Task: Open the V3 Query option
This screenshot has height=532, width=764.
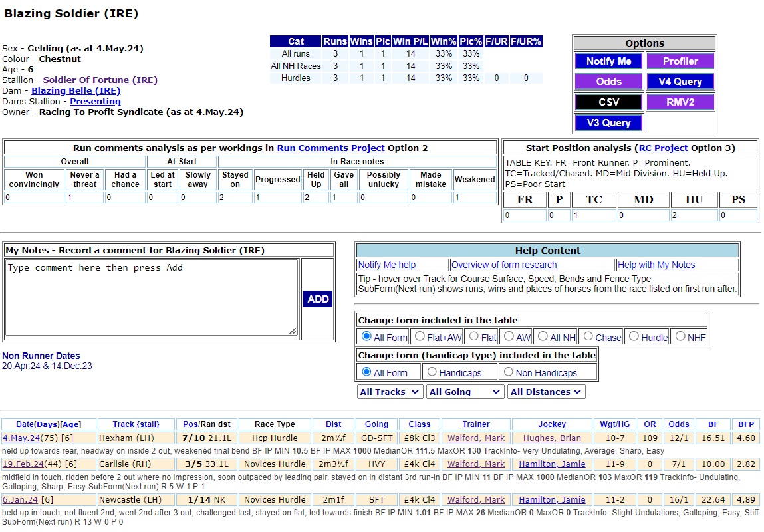Action: (x=608, y=123)
